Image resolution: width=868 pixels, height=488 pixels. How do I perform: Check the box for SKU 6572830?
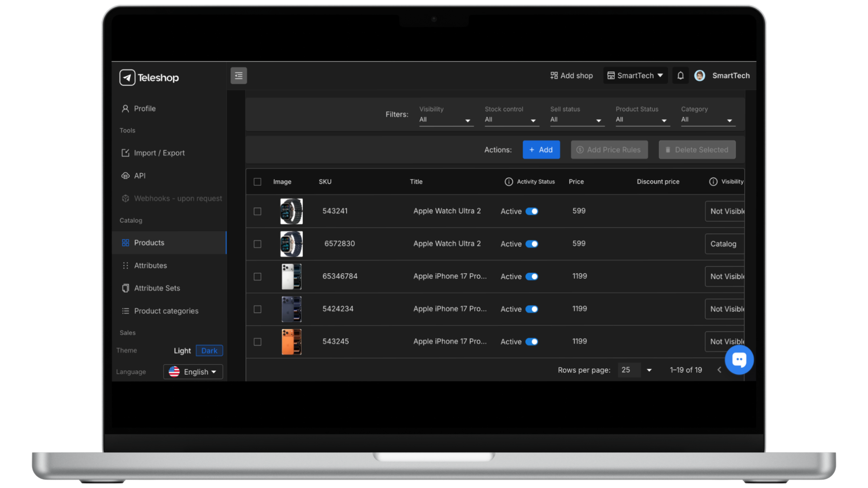coord(257,244)
